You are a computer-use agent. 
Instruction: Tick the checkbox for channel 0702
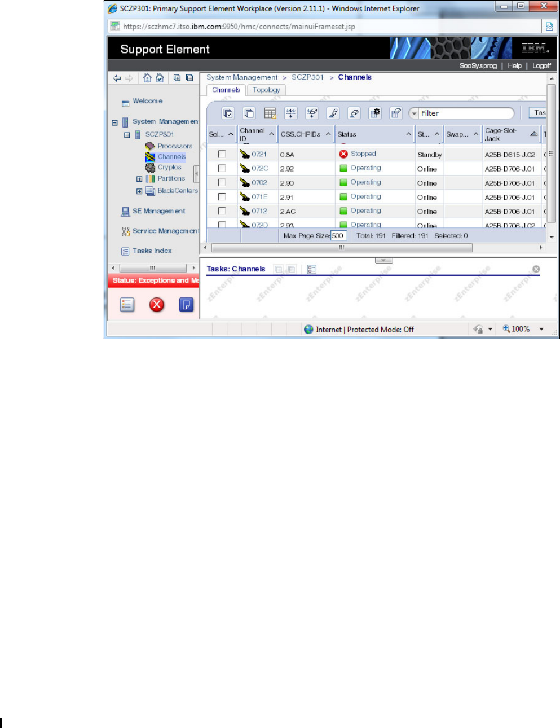[222, 182]
